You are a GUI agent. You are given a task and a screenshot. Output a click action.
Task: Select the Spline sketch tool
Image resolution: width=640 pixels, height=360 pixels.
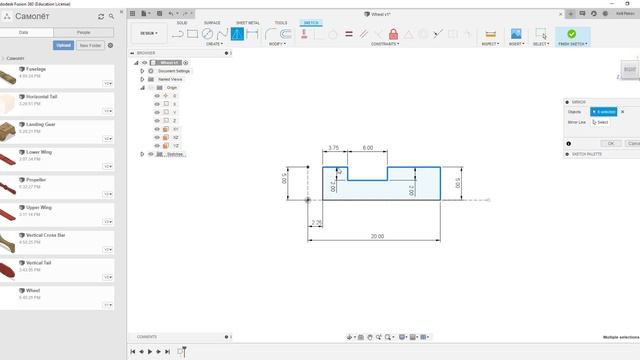[x=222, y=34]
